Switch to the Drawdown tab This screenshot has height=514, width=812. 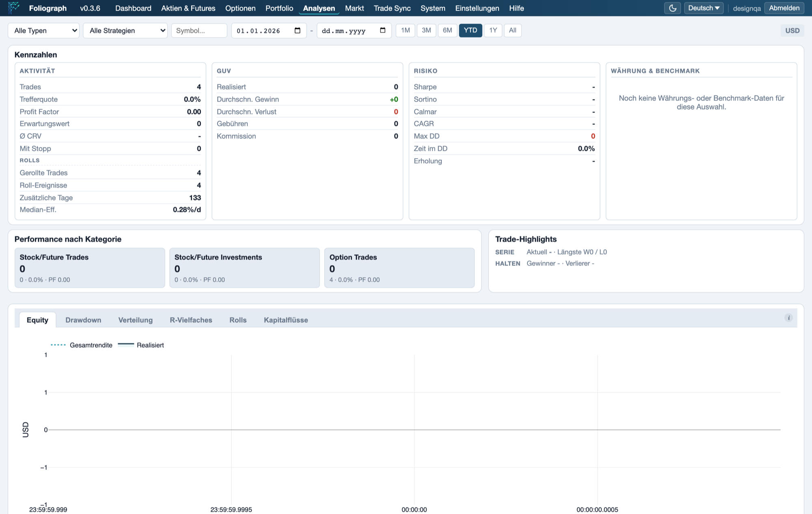(83, 320)
